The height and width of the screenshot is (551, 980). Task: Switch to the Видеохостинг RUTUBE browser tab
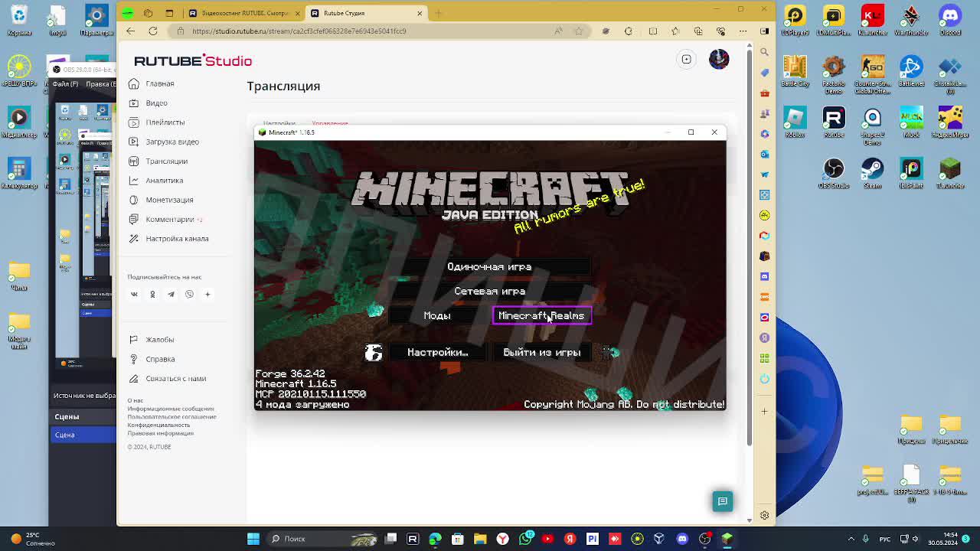pos(243,13)
